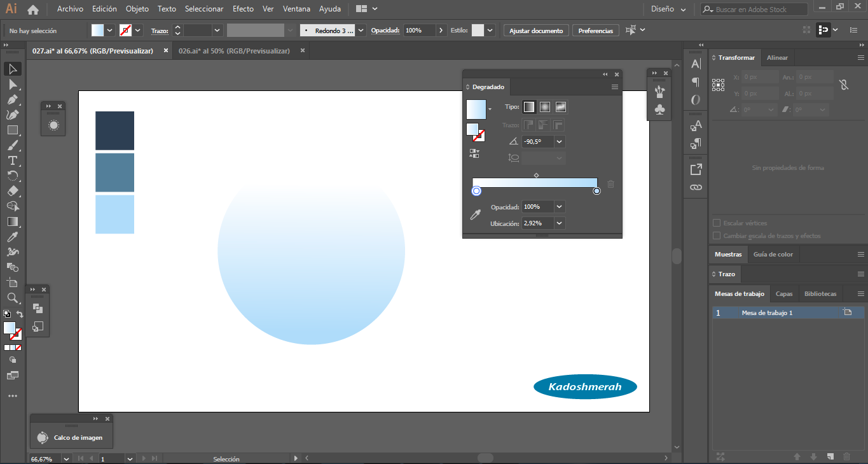
Task: Select the Curvature tool
Action: tap(13, 115)
